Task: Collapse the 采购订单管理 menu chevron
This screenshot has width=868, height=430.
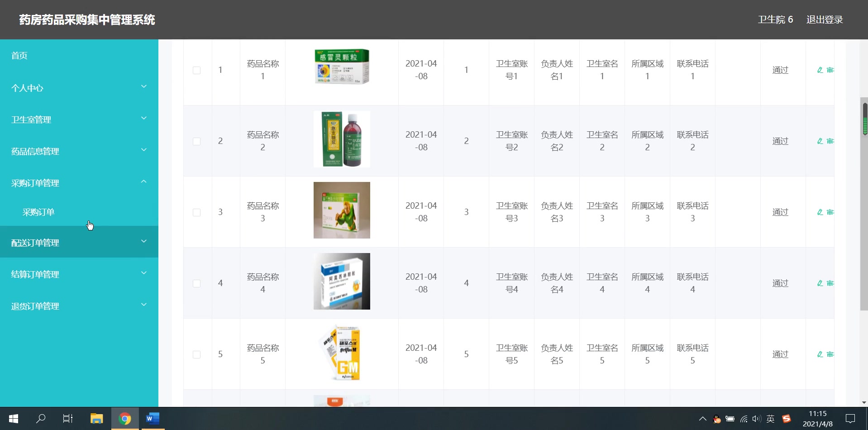Action: point(144,182)
